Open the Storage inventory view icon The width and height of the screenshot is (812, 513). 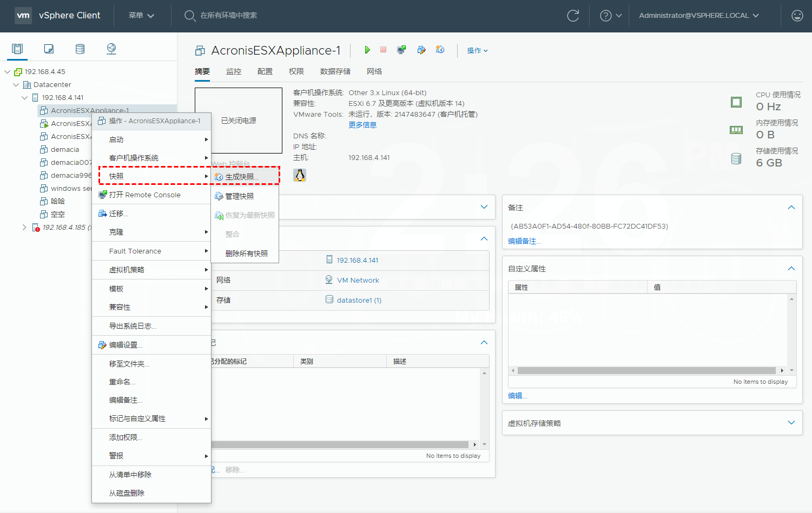point(80,49)
